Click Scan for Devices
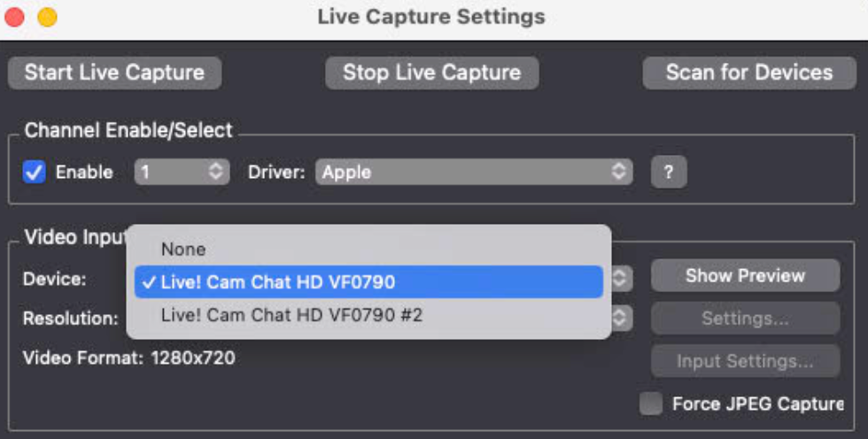The width and height of the screenshot is (868, 439). click(749, 73)
